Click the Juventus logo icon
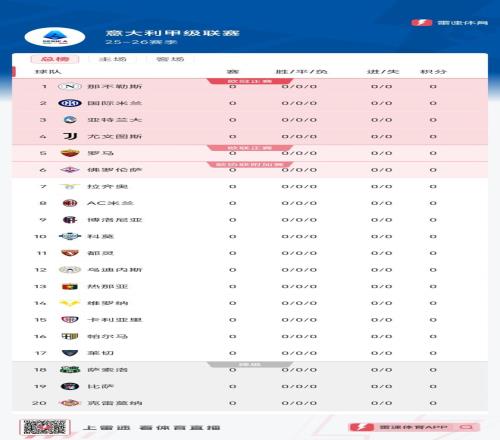Image resolution: width=500 pixels, height=440 pixels. 70,136
